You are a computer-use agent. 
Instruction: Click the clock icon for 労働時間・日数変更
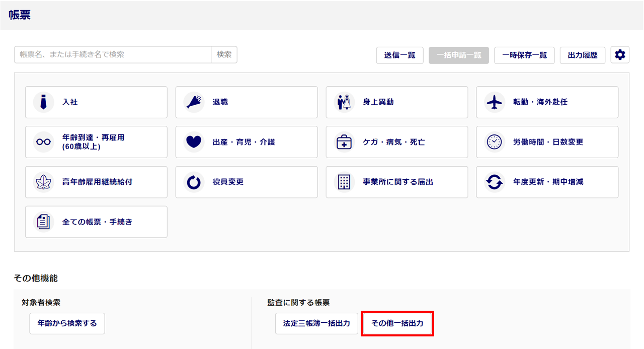point(495,142)
